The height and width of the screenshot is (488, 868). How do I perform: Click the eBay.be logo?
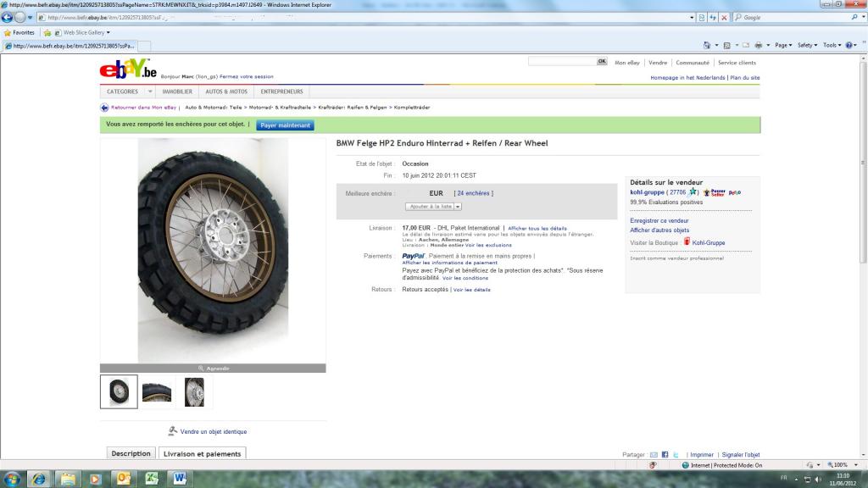coord(128,69)
